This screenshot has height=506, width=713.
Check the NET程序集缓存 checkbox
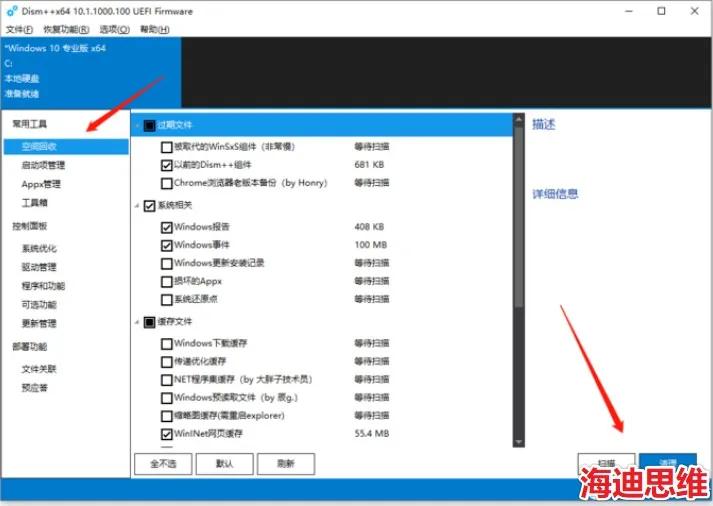click(167, 380)
